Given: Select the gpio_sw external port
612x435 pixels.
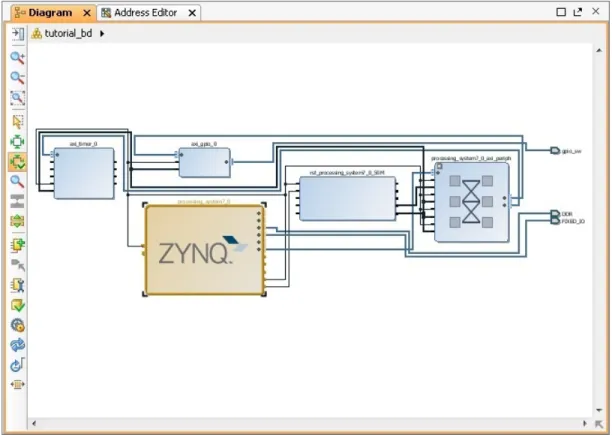Looking at the screenshot, I should coord(555,151).
